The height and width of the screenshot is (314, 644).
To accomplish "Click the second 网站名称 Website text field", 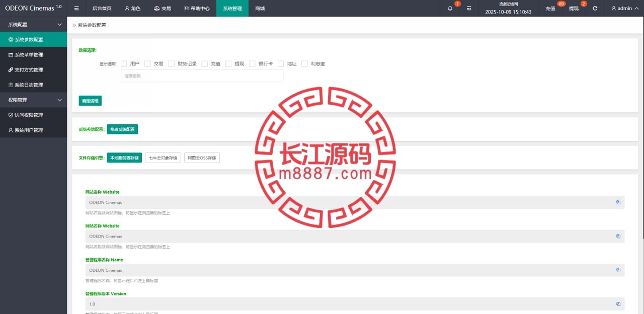I will [355, 236].
